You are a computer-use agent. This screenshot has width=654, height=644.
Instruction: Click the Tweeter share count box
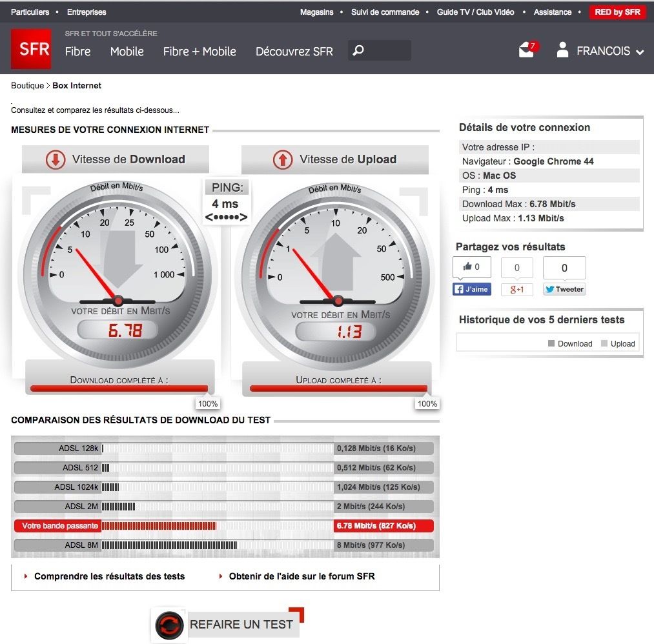pos(564,268)
